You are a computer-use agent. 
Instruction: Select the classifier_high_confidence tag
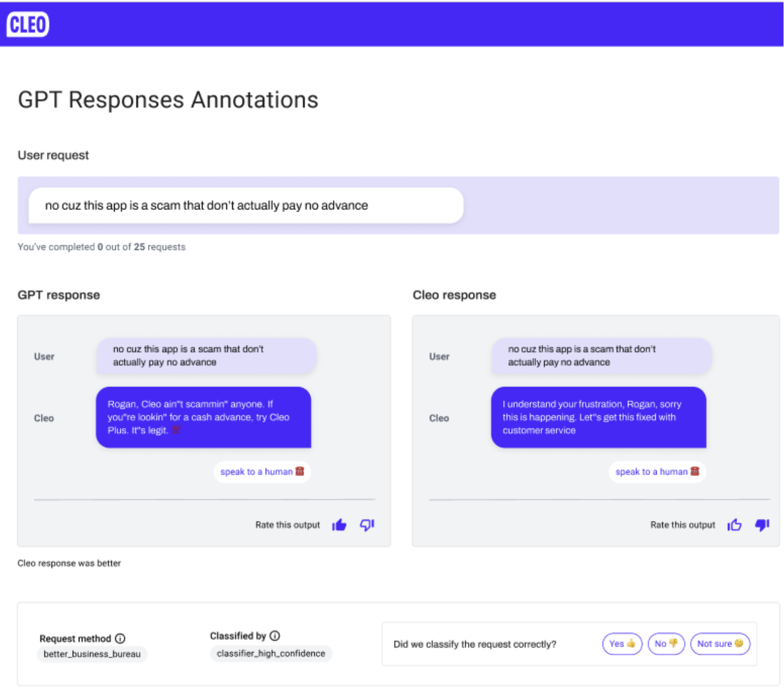click(x=271, y=653)
